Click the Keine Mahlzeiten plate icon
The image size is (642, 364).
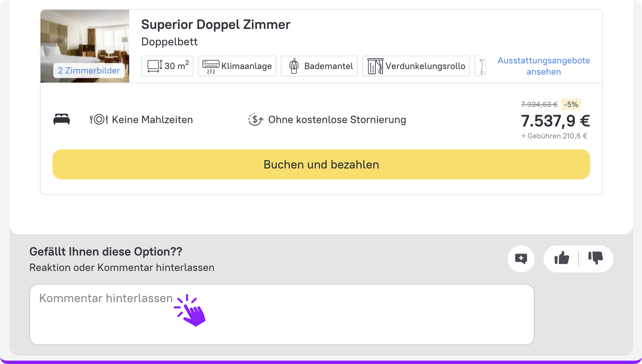pos(99,119)
